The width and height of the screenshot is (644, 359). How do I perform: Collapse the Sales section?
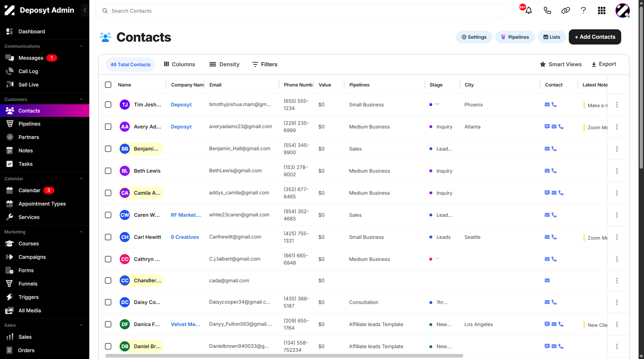tap(81, 325)
